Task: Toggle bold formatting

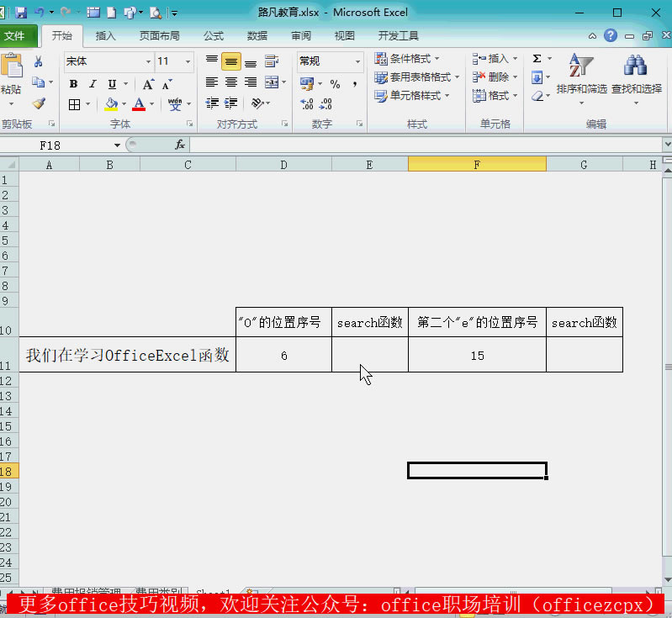Action: [x=73, y=84]
